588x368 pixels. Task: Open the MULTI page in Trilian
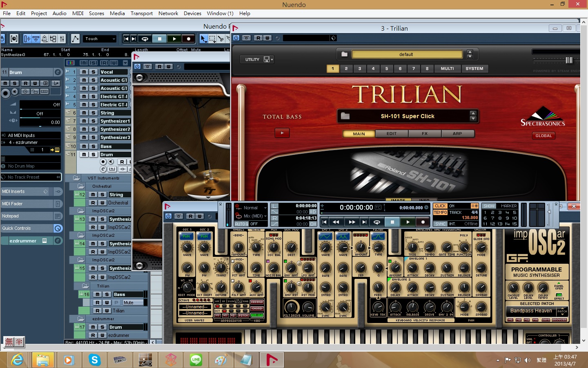pos(447,69)
